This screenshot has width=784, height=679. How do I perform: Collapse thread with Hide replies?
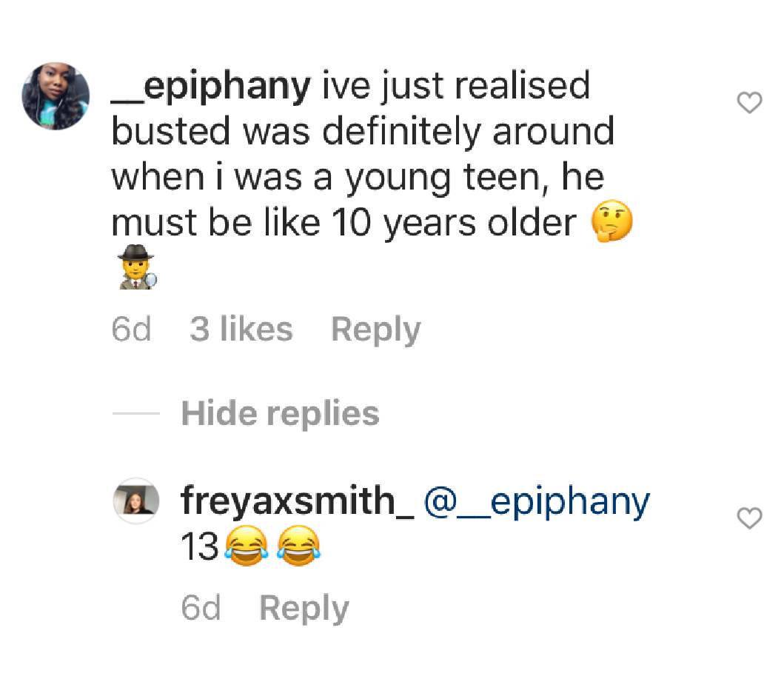click(280, 414)
